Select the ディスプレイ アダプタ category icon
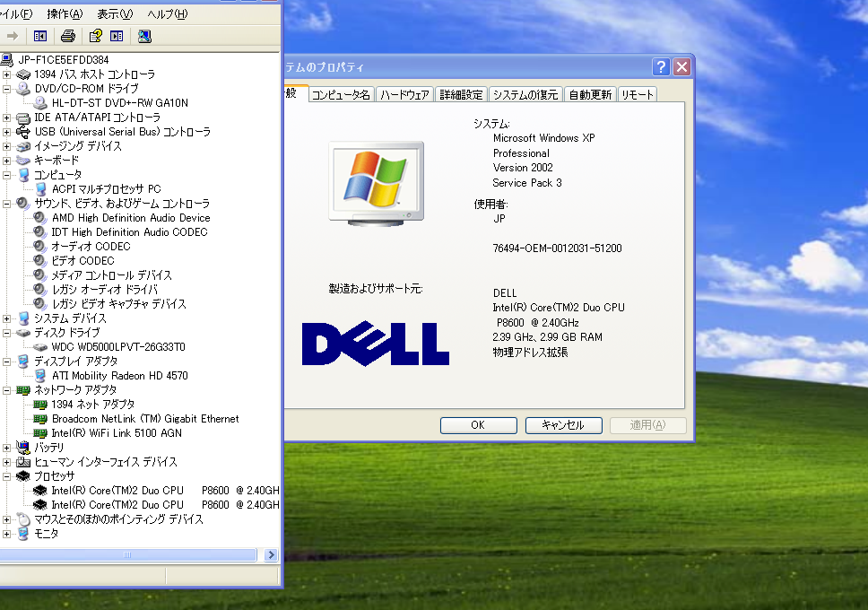Image resolution: width=868 pixels, height=610 pixels. (23, 362)
